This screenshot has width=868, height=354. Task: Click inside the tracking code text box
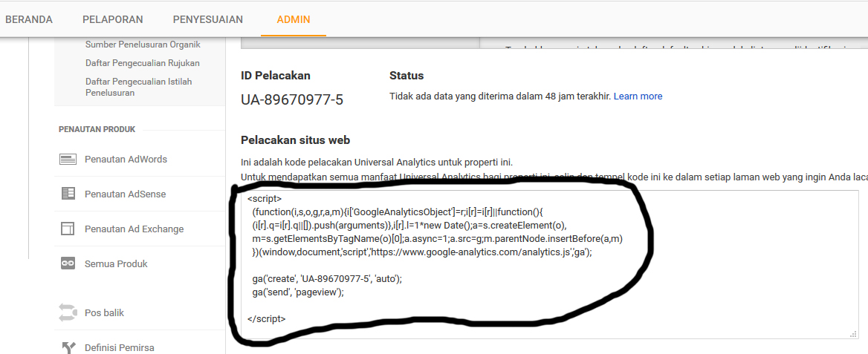(550, 264)
